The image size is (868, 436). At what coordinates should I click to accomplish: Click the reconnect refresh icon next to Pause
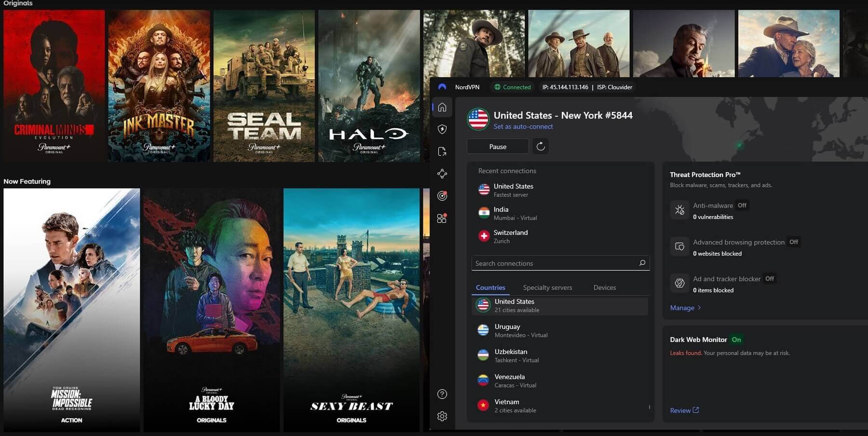pos(541,146)
